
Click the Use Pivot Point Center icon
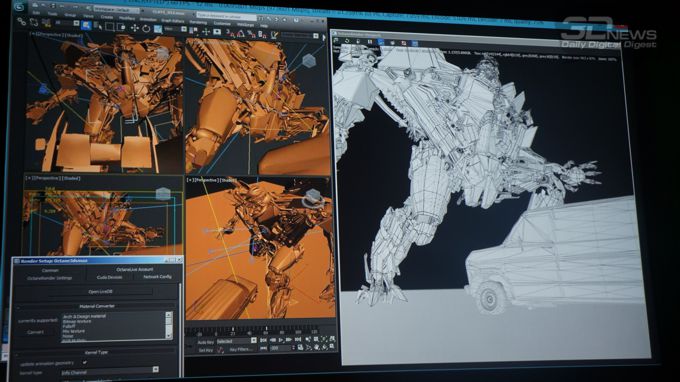coord(193,30)
